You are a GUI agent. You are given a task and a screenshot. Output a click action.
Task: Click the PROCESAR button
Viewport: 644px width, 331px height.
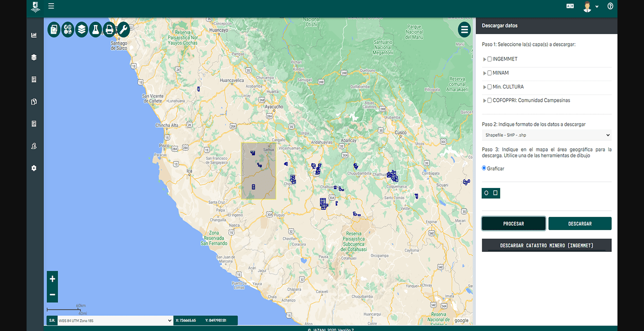pos(514,224)
